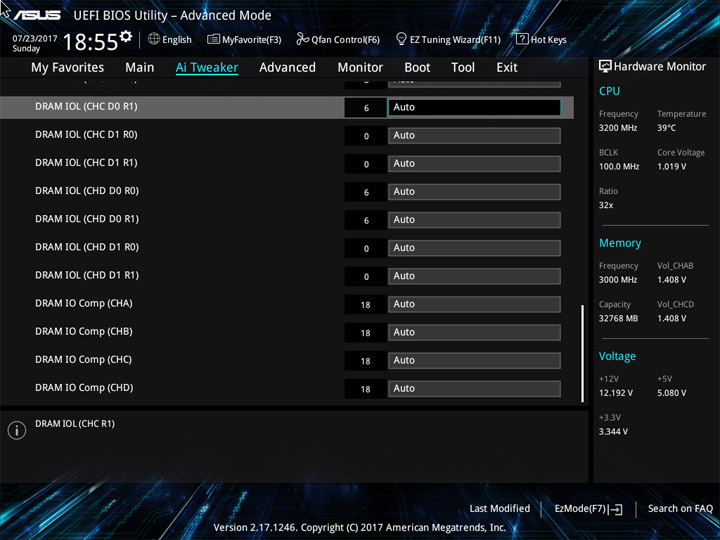Click the Auto field for DRAM IOL (CHC D0 R1)
This screenshot has height=540, width=720.
pos(474,107)
